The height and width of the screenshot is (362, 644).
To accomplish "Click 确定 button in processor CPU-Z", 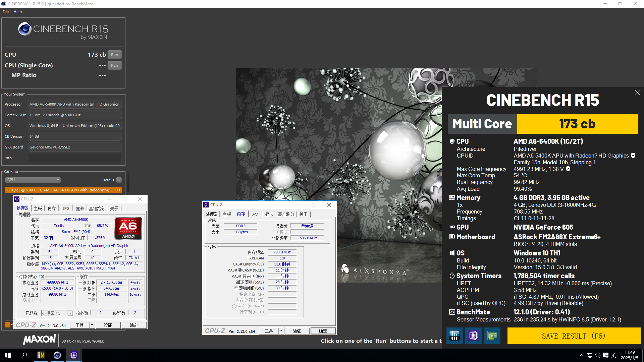I will pos(133,325).
